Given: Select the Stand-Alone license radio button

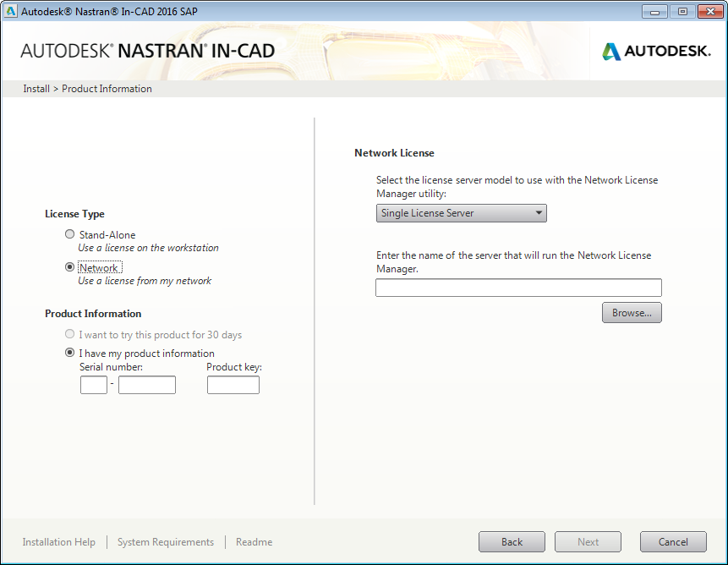Looking at the screenshot, I should pyautogui.click(x=69, y=234).
